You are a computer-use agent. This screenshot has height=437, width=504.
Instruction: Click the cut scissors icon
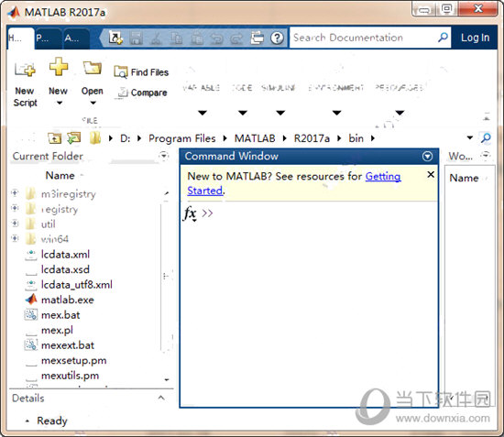156,38
